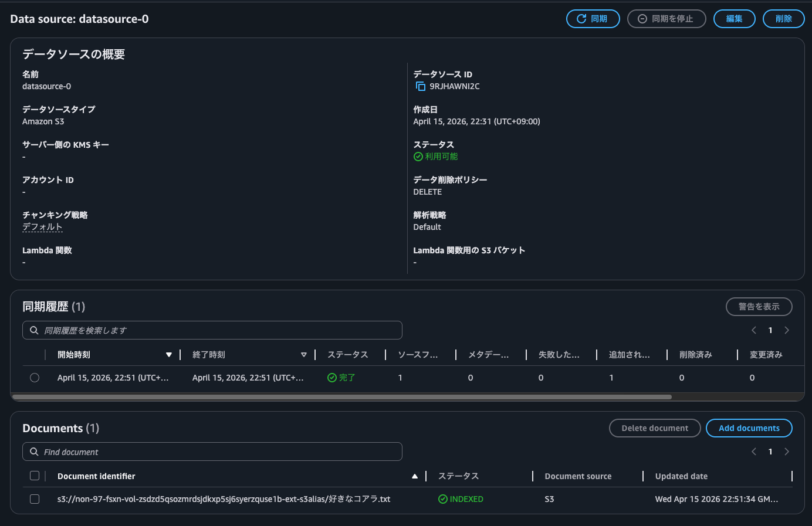Go to previous page of sync history
Viewport: 812px width, 526px height.
(x=754, y=330)
